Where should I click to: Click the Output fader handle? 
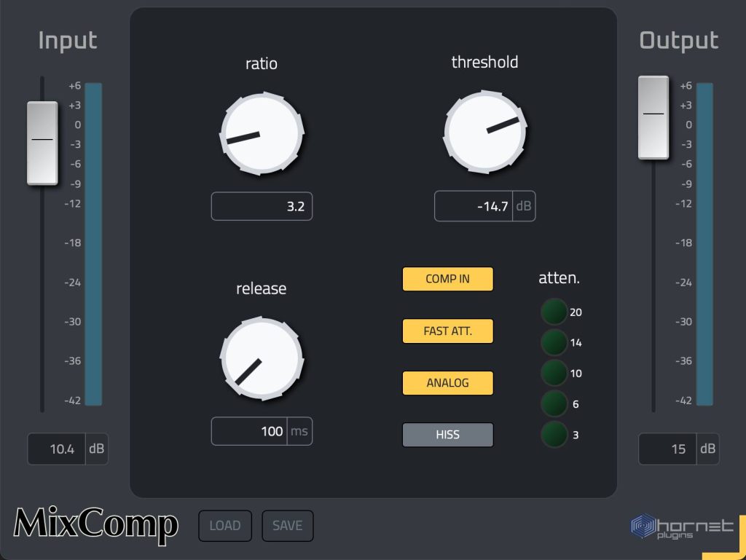653,117
